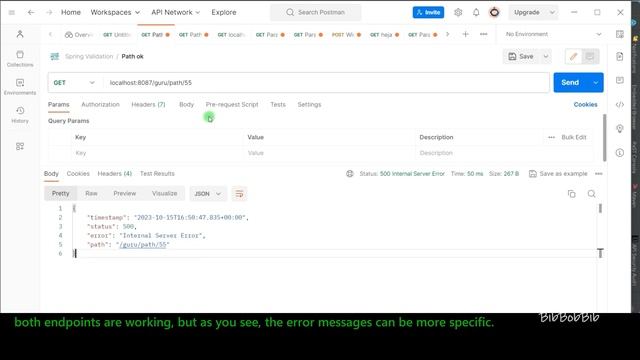Image resolution: width=640 pixels, height=360 pixels.
Task: Switch to edit mode pencil icon
Action: tap(573, 56)
